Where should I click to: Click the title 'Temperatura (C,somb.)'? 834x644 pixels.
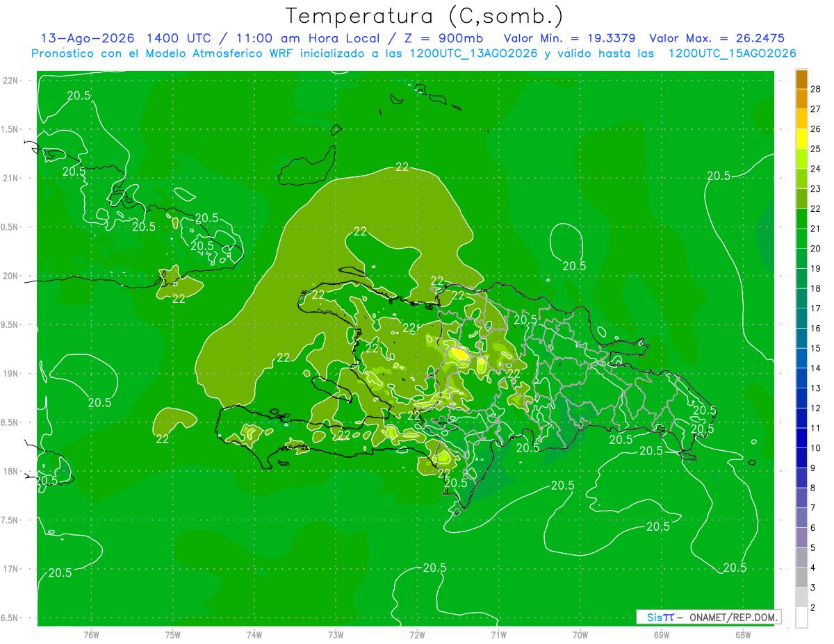[x=424, y=15]
